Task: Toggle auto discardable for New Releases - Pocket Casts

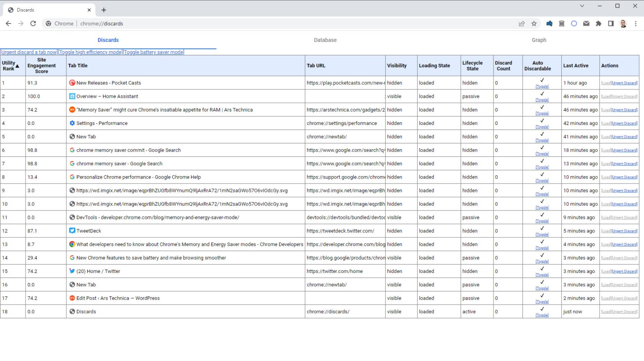Action: pos(541,86)
